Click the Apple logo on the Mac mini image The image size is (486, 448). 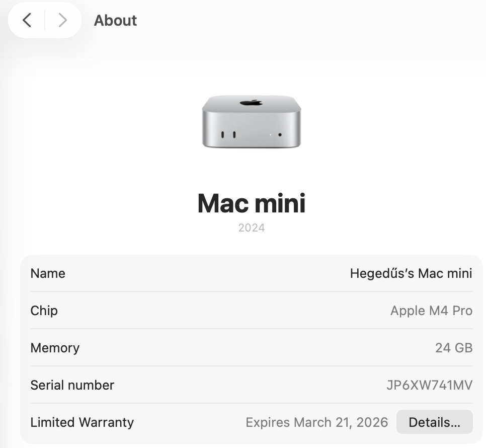251,103
